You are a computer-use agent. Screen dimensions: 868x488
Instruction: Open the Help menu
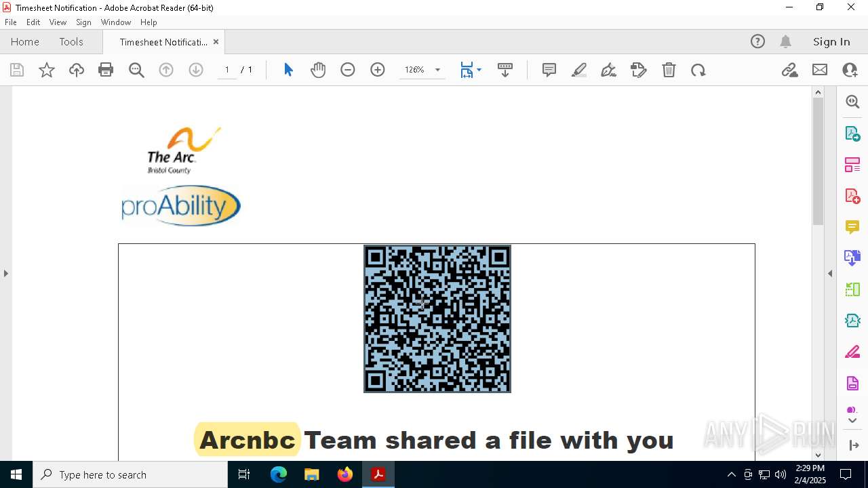pos(149,22)
